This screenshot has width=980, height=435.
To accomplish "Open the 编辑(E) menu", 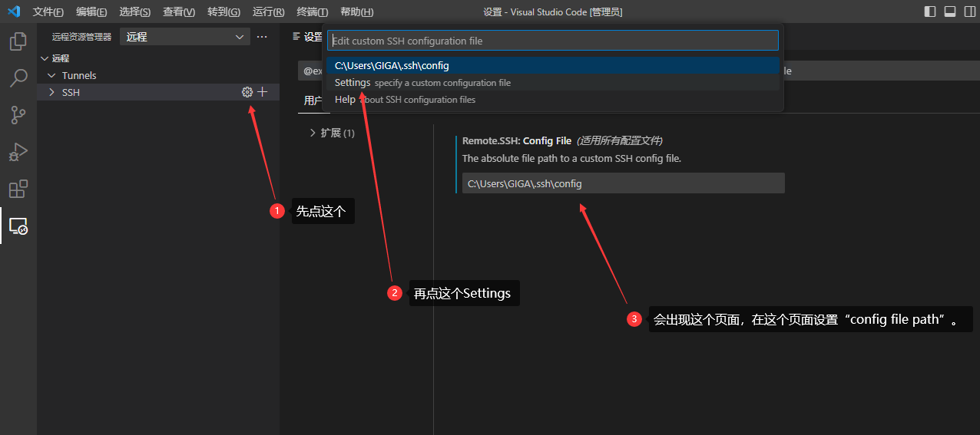I will [x=91, y=12].
